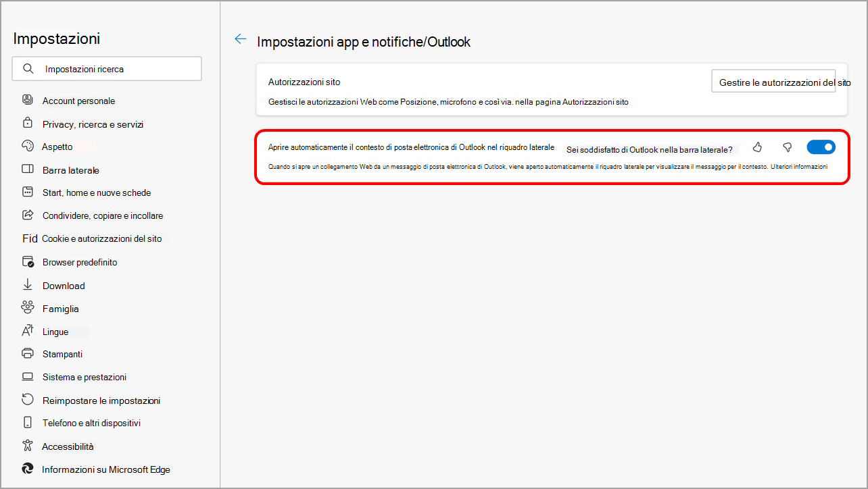Open Ulteriori informazioni link
The image size is (868, 489).
click(x=798, y=166)
